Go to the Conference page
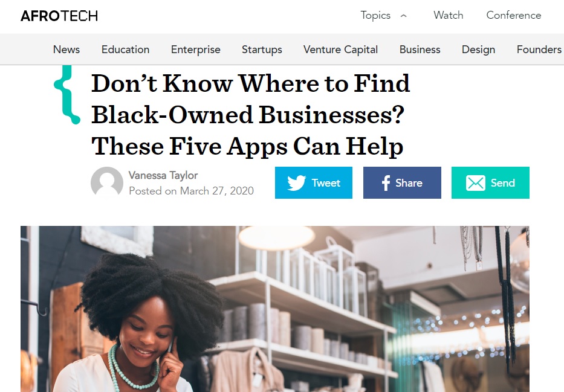 click(514, 15)
